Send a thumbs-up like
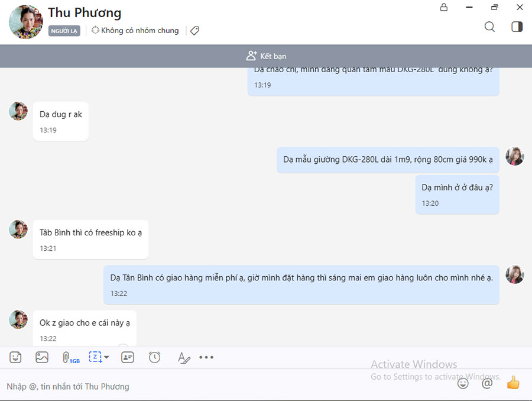 point(512,383)
